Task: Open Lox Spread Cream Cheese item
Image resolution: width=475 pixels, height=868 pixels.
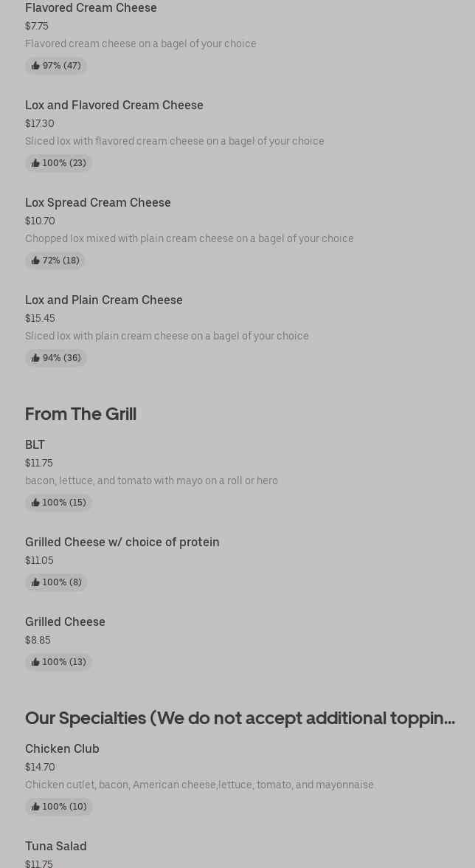Action: pyautogui.click(x=98, y=203)
